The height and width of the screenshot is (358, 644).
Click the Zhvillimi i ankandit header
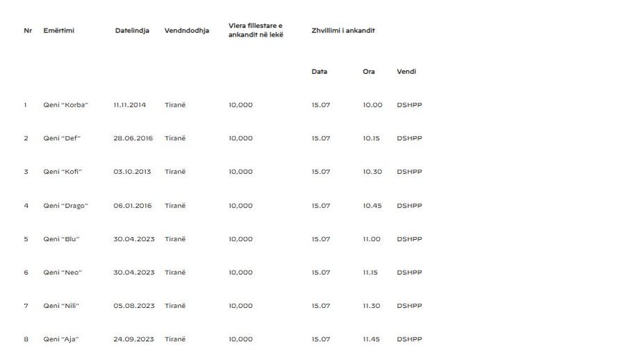tap(343, 30)
